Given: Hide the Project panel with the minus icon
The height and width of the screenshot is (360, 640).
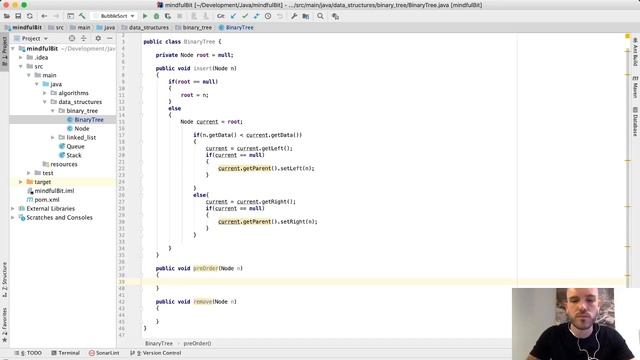Looking at the screenshot, I should point(109,38).
